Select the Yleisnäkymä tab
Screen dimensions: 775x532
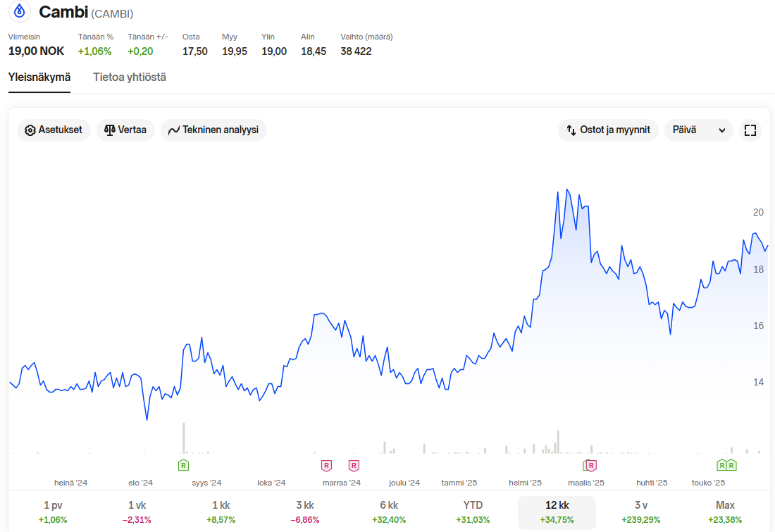[x=39, y=78]
